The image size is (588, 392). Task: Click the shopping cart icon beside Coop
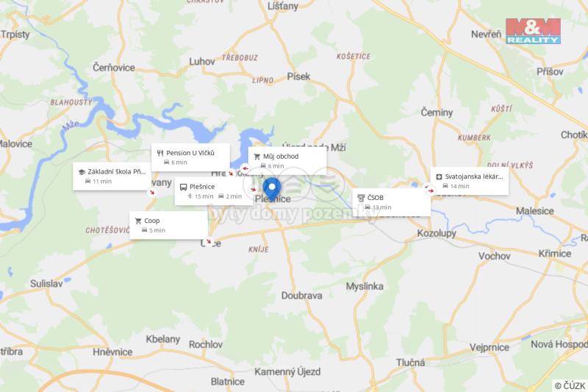pyautogui.click(x=138, y=221)
